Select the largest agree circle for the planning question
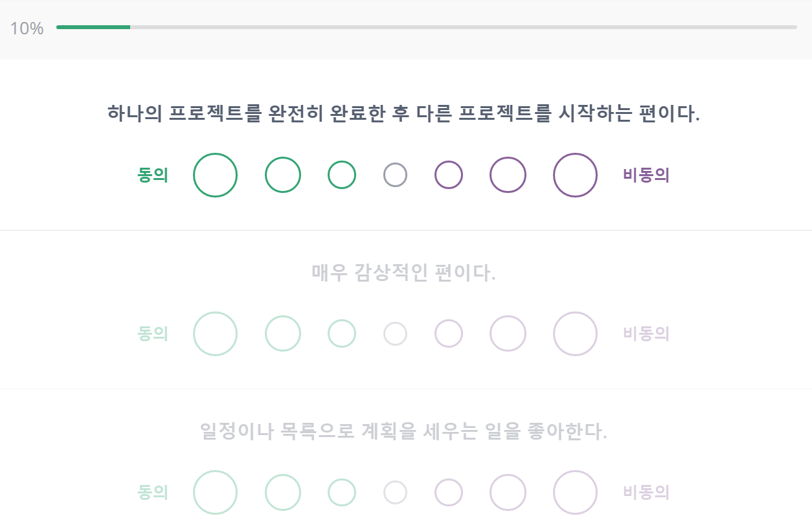 215,492
